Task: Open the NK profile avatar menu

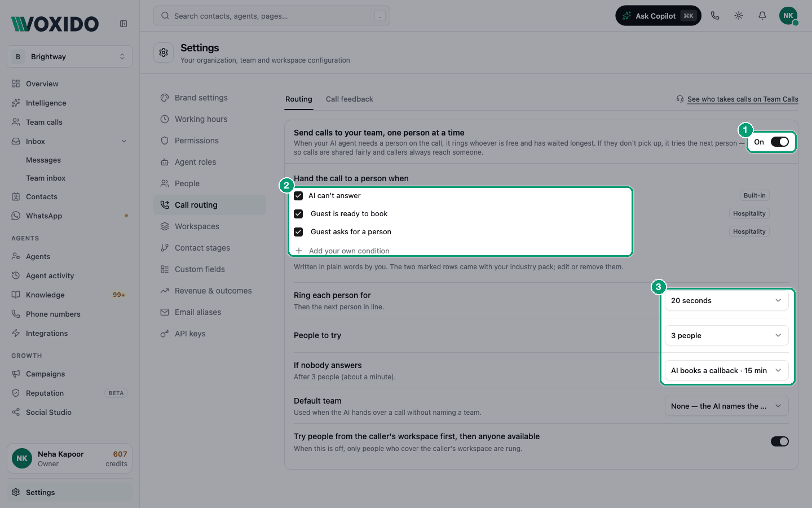Action: 788,16
